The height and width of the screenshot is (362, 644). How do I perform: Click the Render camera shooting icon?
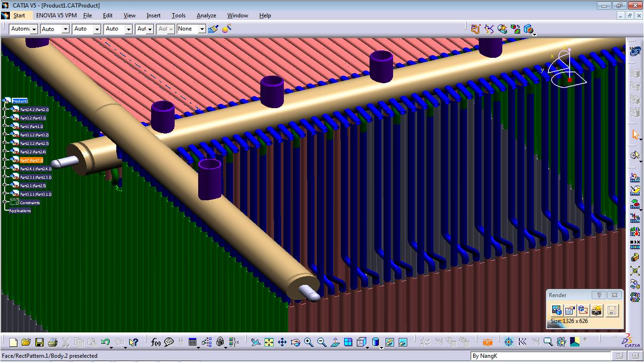pos(596,310)
